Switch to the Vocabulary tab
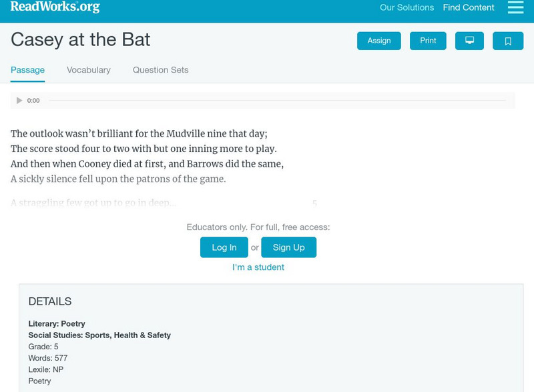 point(89,70)
